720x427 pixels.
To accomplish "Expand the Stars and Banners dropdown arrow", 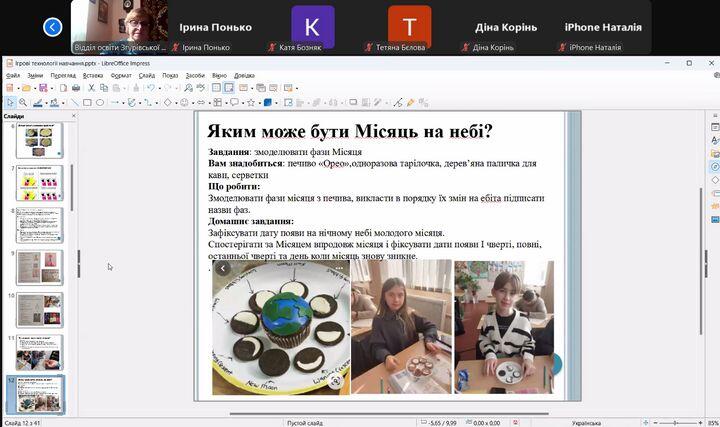I will pos(259,103).
